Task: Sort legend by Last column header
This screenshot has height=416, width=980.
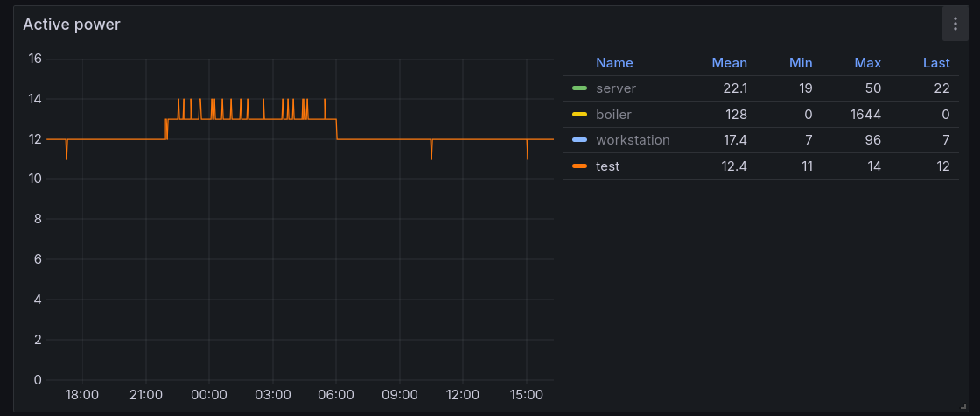Action: (x=935, y=63)
